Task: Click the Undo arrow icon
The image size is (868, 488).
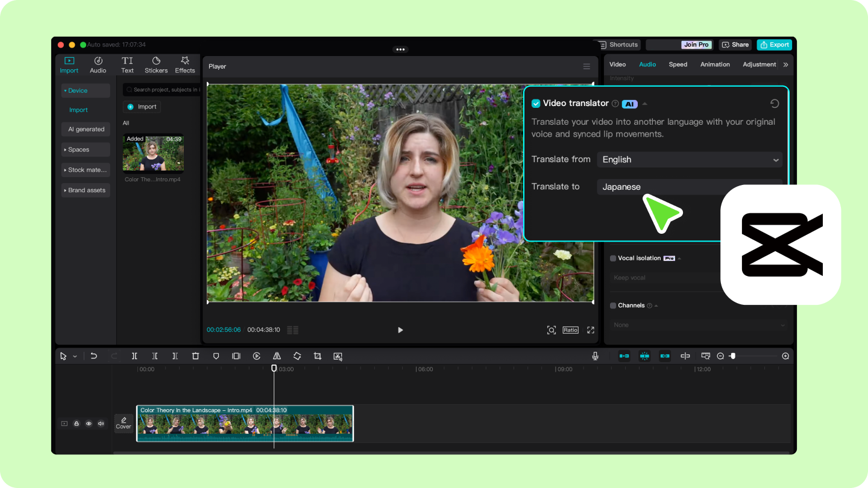Action: [94, 356]
